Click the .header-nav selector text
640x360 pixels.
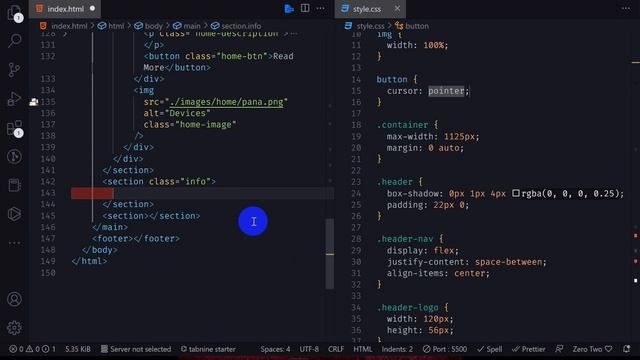pyautogui.click(x=404, y=239)
